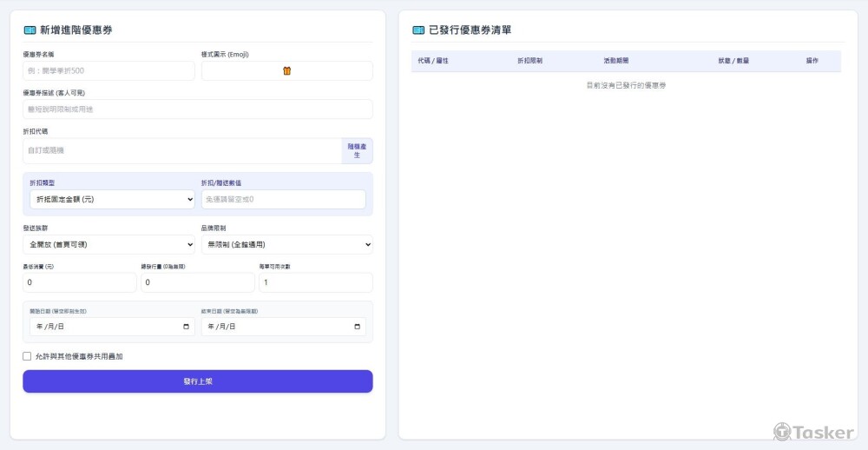The width and height of the screenshot is (868, 450).
Task: Click the emoji style icon field
Action: tap(286, 71)
